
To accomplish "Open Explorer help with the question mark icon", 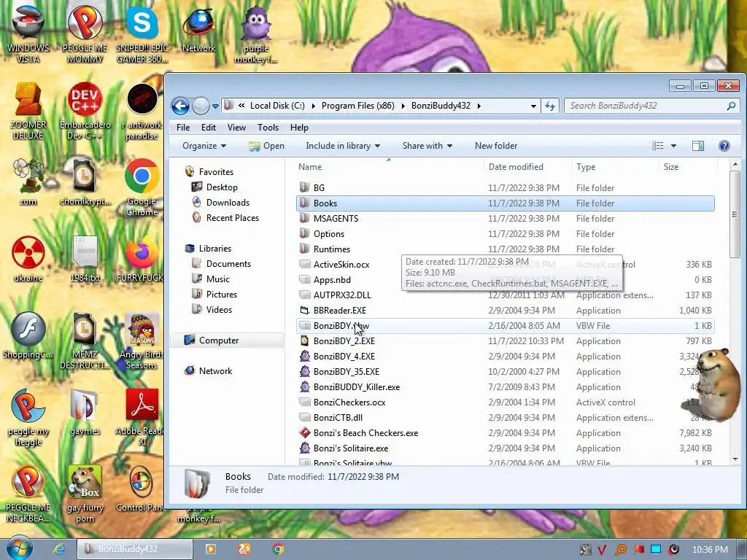I will click(724, 146).
